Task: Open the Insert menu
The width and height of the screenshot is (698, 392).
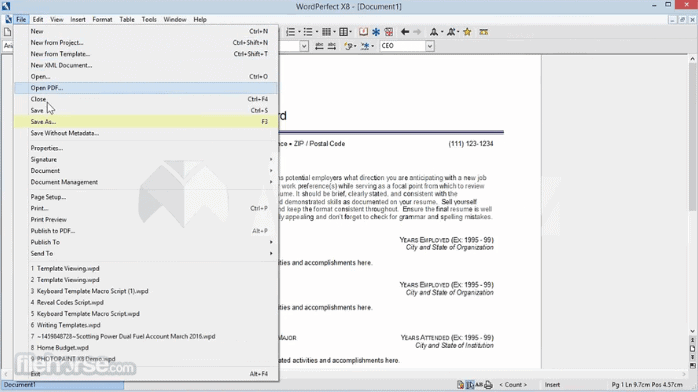Action: click(x=77, y=20)
